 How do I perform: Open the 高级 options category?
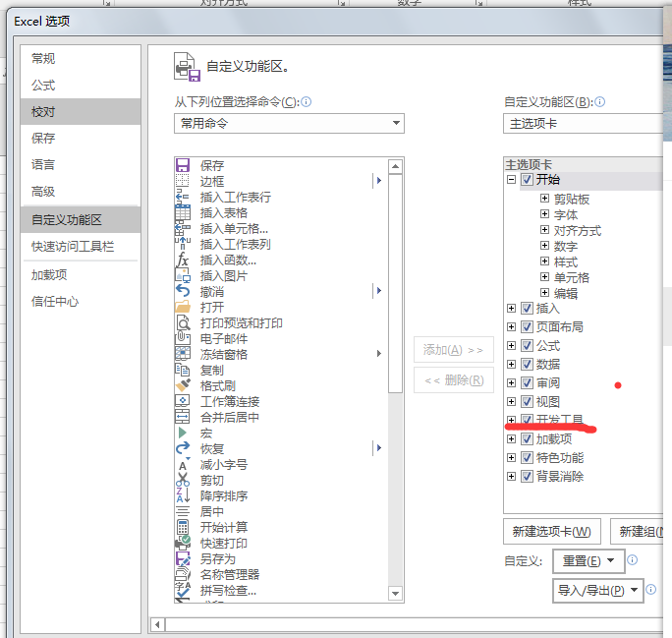tap(81, 192)
